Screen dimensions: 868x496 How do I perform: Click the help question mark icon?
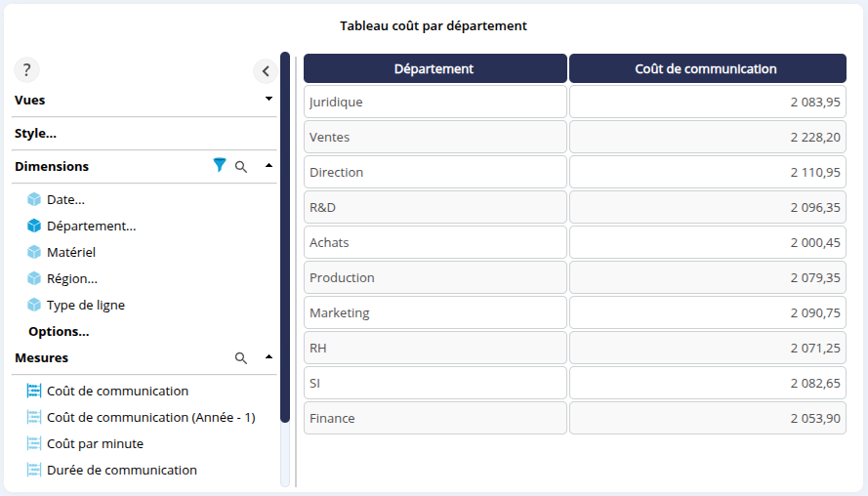coord(26,70)
